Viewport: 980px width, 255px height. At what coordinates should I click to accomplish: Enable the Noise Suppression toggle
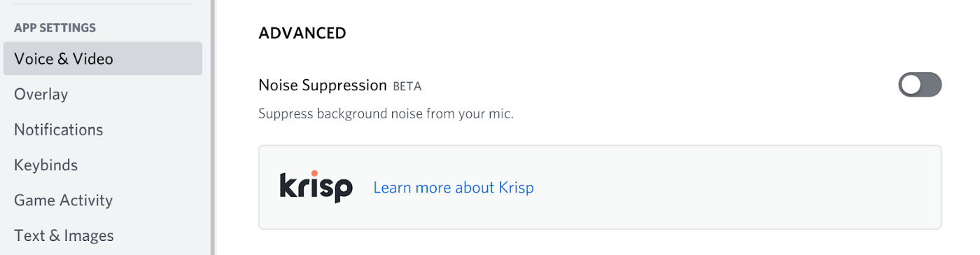click(x=920, y=85)
